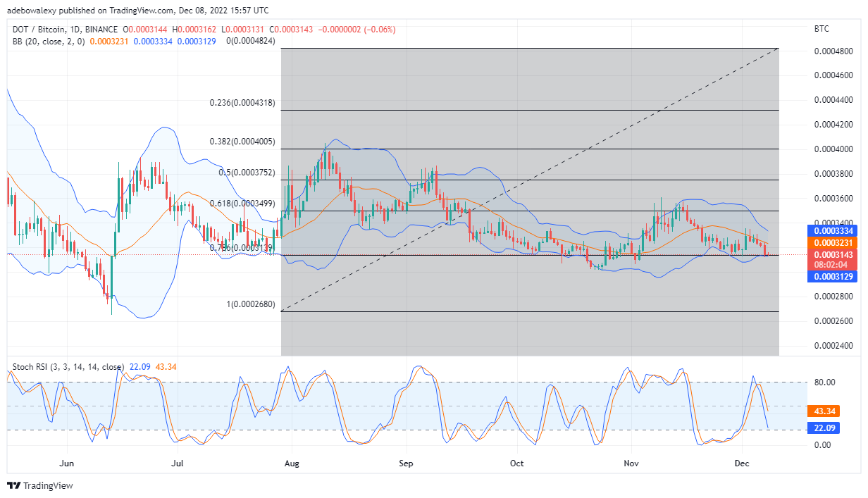Click the blue 22.09 Stoch RSI value tag

(x=824, y=428)
